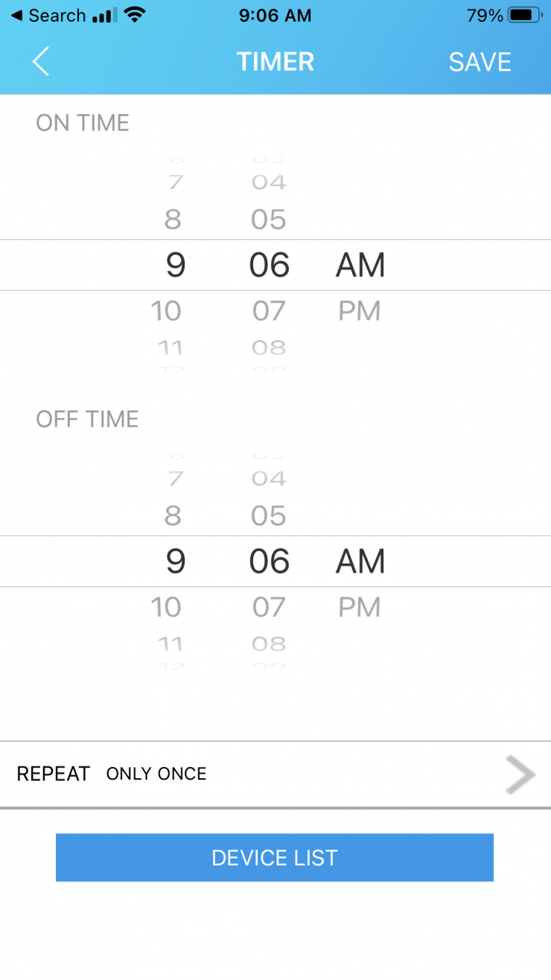Viewport: 551px width, 980px height.
Task: Choose hour 8 in On Time picker
Action: coord(173,220)
